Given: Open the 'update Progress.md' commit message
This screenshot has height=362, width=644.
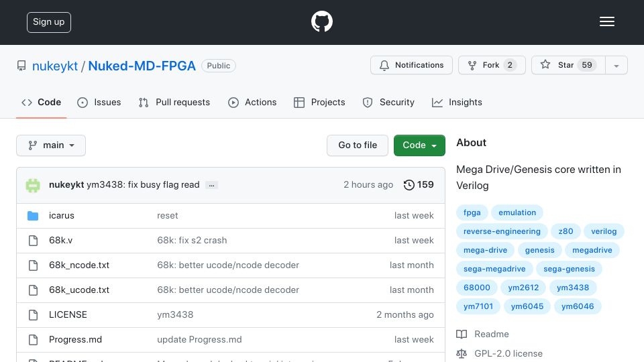Looking at the screenshot, I should (x=199, y=339).
